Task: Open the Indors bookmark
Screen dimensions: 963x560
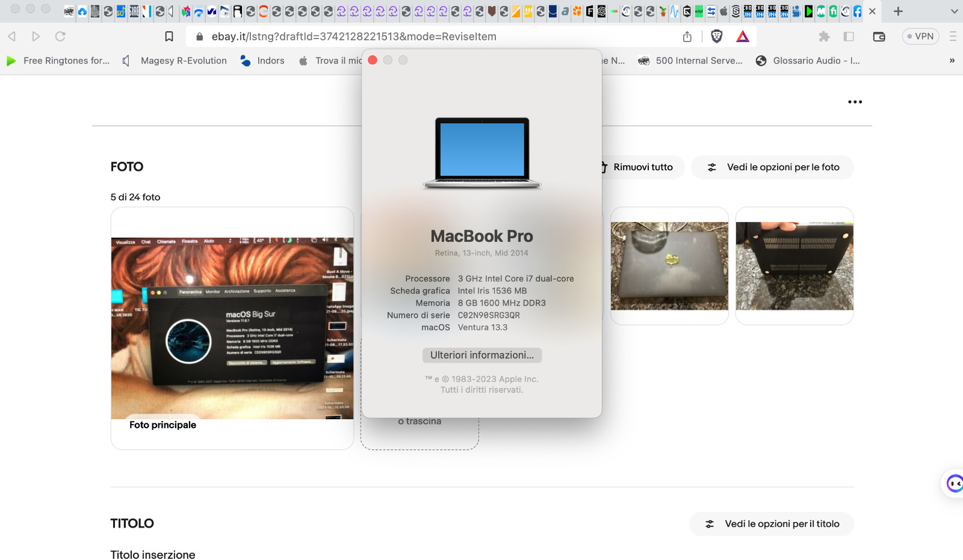Action: 262,61
